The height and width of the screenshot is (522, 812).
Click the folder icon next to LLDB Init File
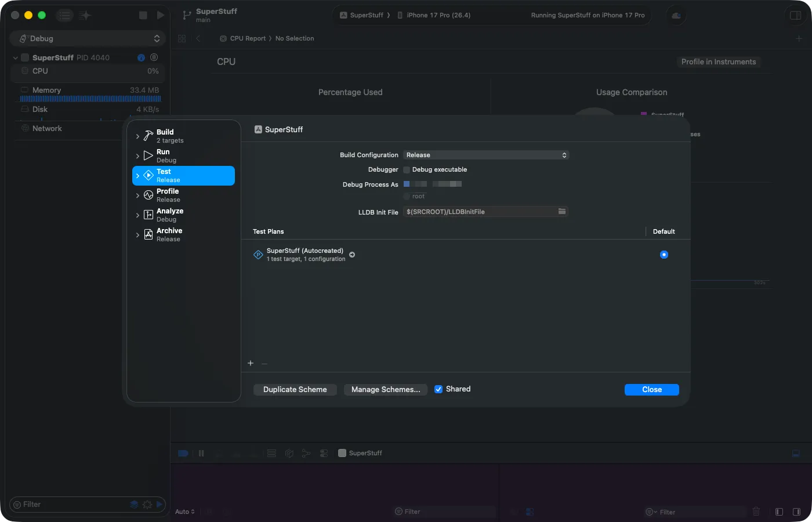point(561,211)
